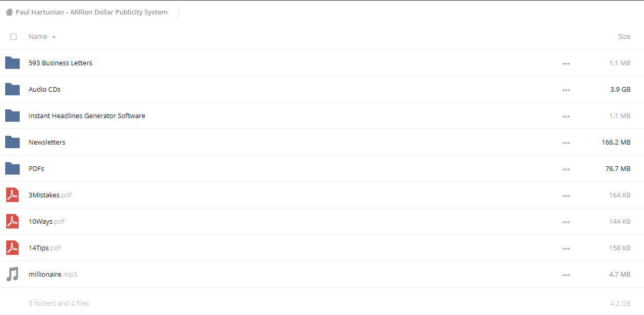Open more options for 593 Business Letters
644x315 pixels.
[566, 63]
